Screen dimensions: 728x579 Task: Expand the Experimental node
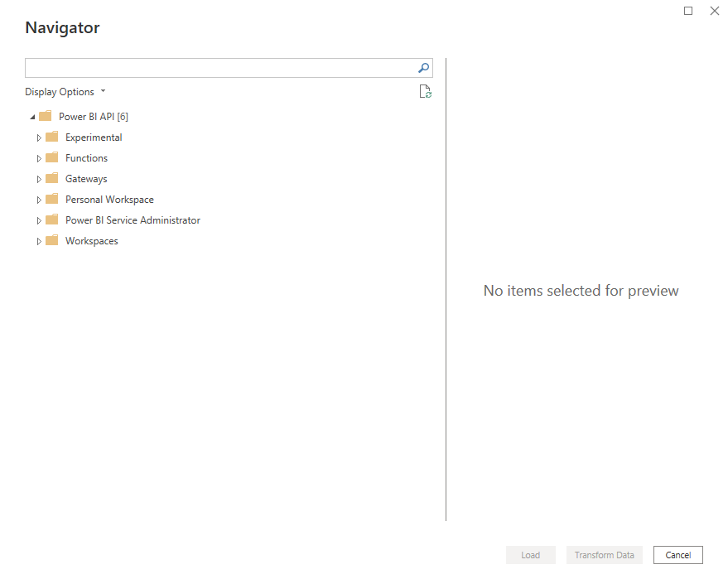pos(39,137)
